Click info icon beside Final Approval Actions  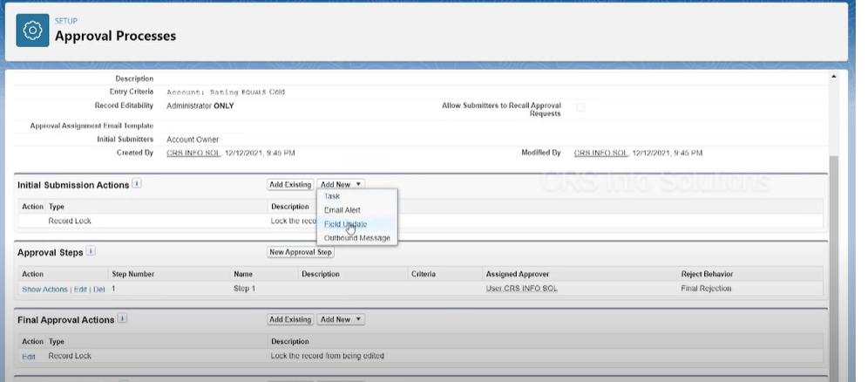pyautogui.click(x=122, y=319)
